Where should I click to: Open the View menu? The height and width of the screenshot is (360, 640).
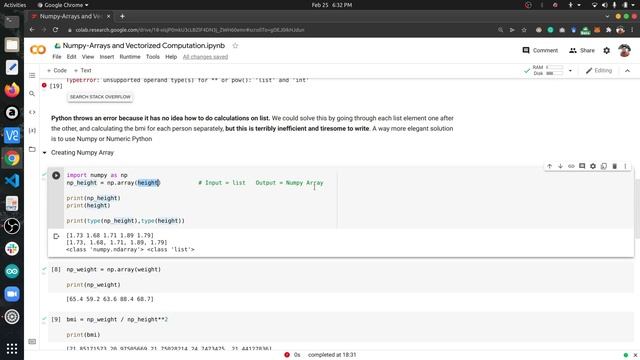click(88, 57)
